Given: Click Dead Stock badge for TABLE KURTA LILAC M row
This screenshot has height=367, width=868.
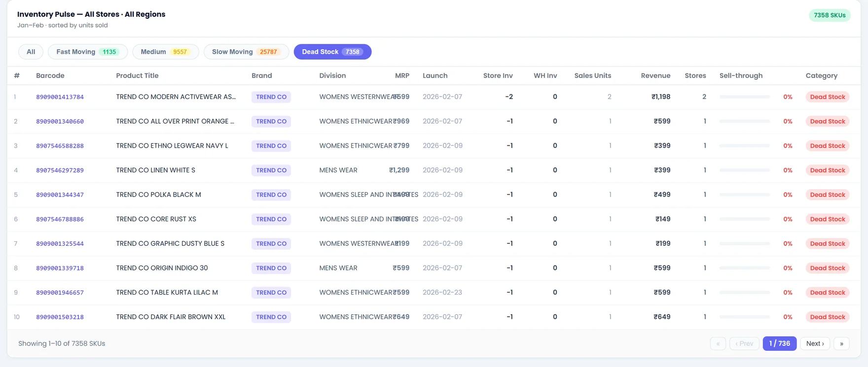Looking at the screenshot, I should coord(827,293).
